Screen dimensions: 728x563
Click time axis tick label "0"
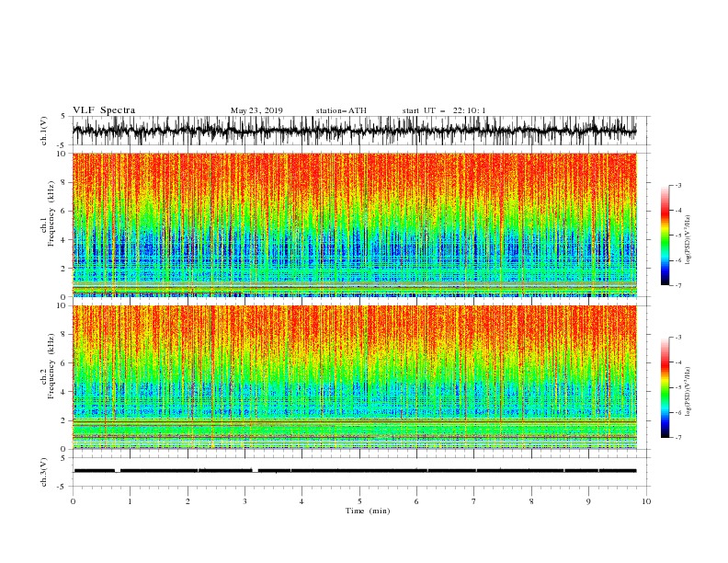73,501
